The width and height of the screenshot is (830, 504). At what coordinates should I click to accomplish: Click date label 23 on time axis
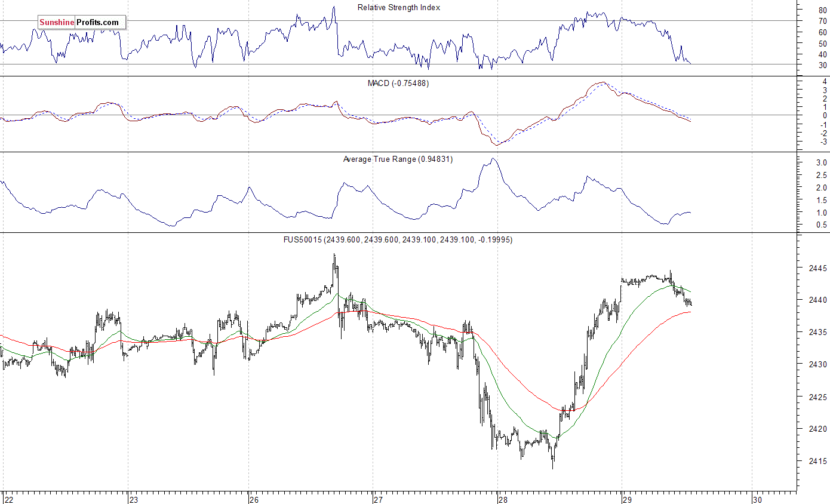(x=134, y=499)
